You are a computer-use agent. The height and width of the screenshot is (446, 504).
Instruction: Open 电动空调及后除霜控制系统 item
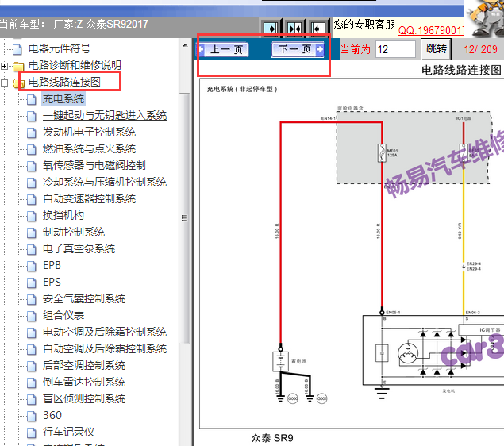coord(105,333)
